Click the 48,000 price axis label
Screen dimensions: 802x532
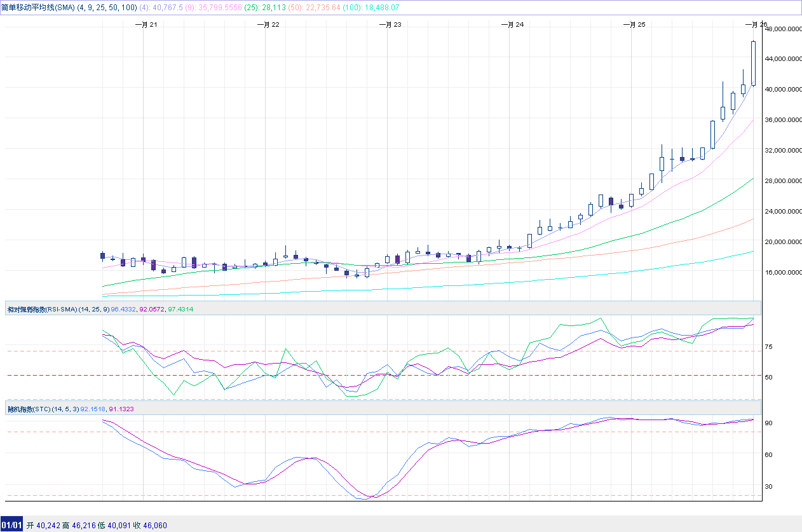[x=783, y=29]
